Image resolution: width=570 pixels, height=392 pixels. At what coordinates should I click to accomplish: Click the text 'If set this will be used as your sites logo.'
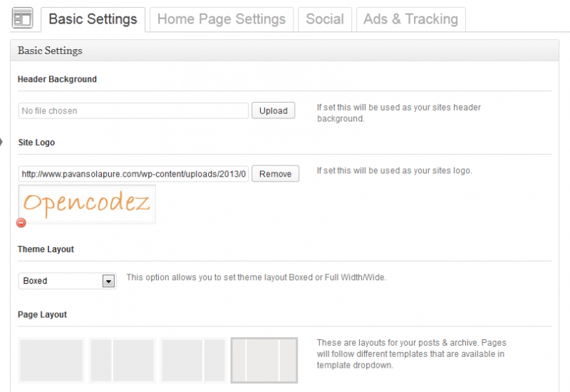click(395, 170)
